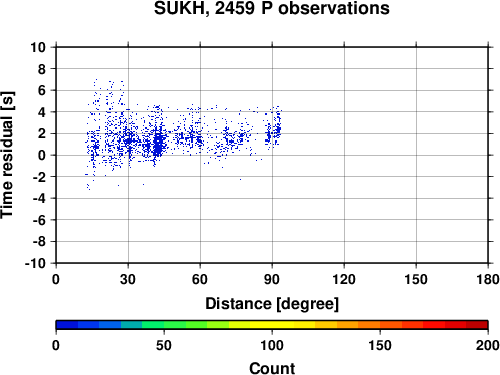Click the dense data cluster near 43 degrees
Image resolution: width=500 pixels, height=375 pixels.
pos(159,142)
